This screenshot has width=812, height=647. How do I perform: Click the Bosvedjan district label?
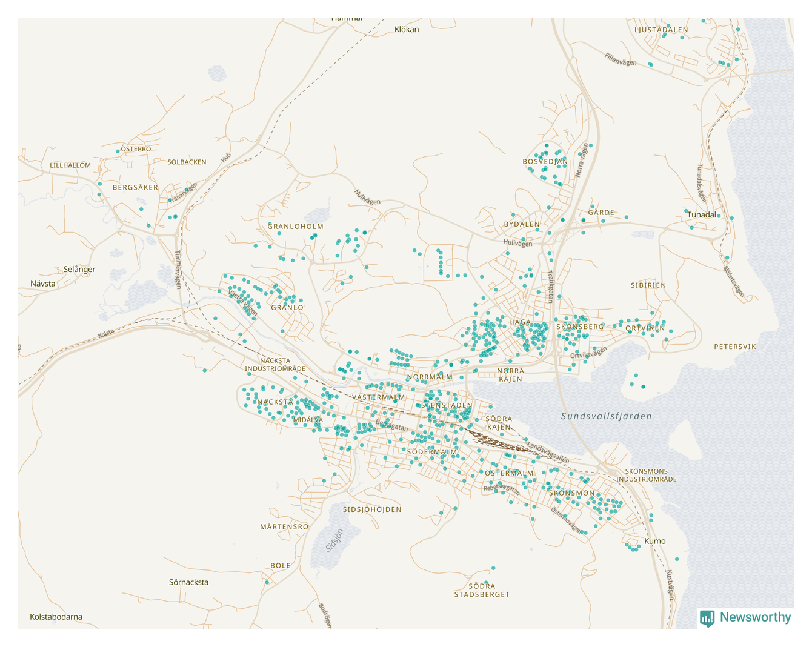click(x=545, y=162)
